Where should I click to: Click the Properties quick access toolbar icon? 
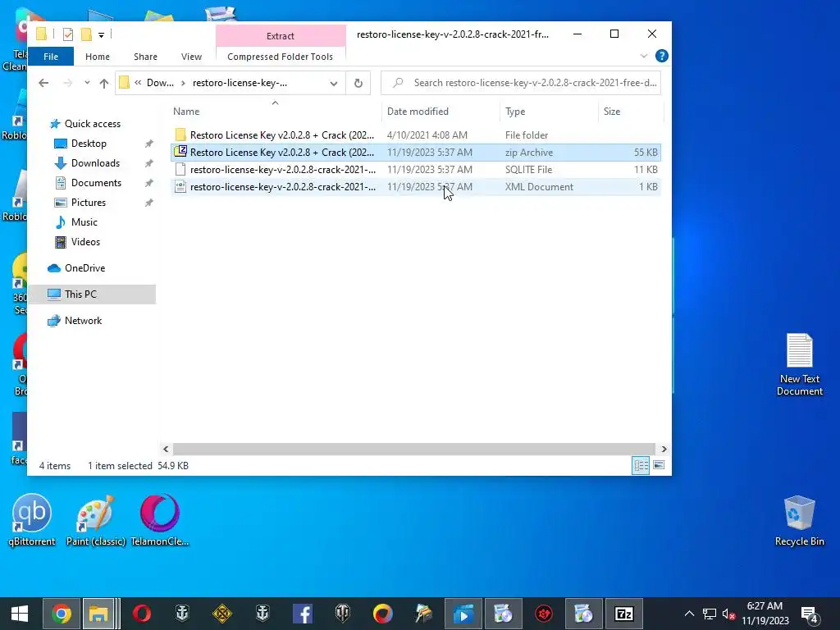67,34
